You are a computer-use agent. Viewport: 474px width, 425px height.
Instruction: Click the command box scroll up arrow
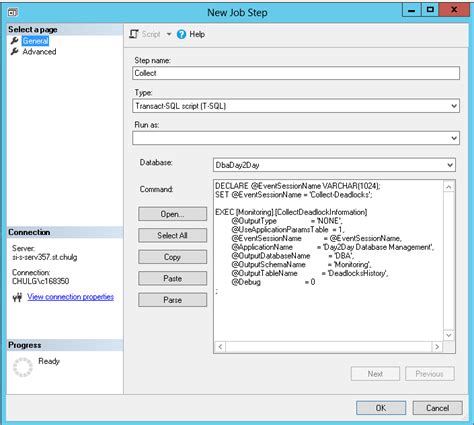tap(449, 187)
